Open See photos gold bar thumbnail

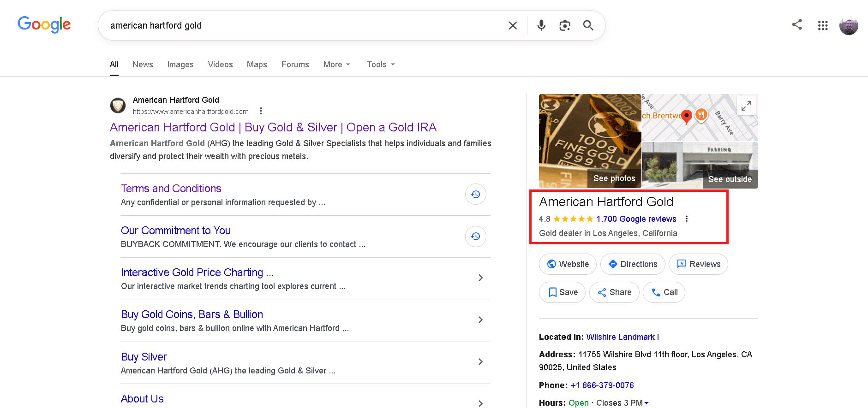[590, 141]
